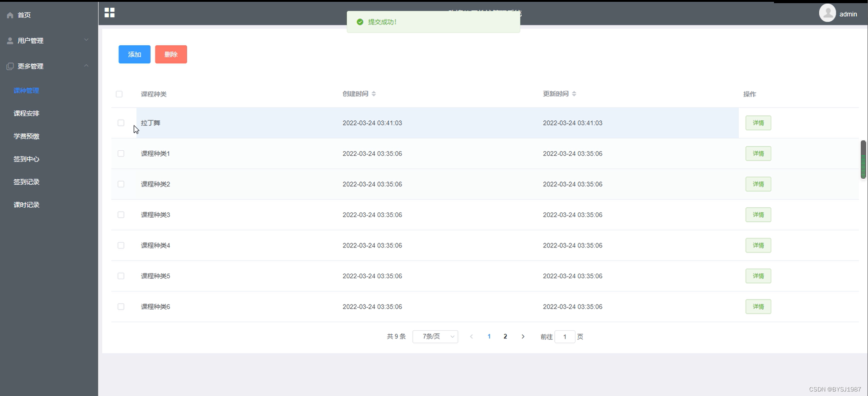This screenshot has height=396, width=868.
Task: Select page 1 in pagination
Action: coord(489,337)
